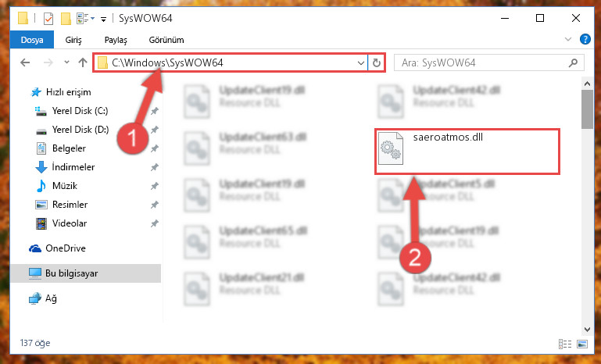Expand the address bar history dropdown
The height and width of the screenshot is (364, 601).
click(360, 62)
